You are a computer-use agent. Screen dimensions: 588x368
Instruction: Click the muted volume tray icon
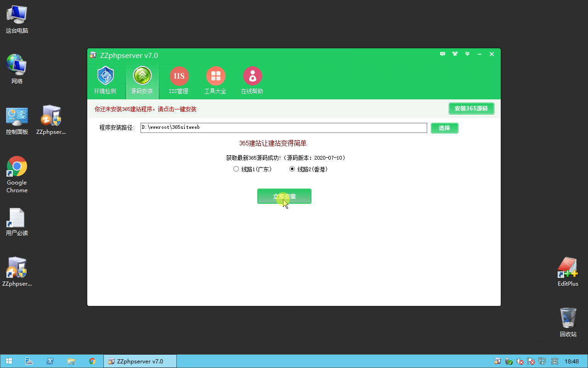tap(520, 361)
